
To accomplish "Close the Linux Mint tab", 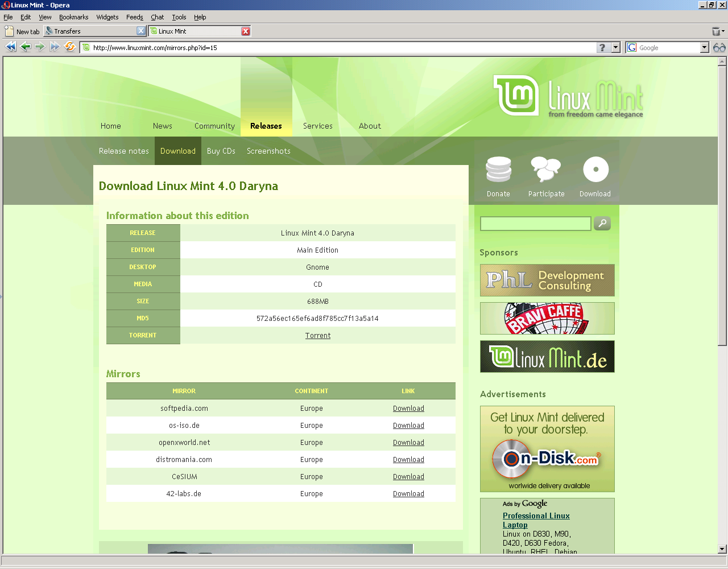I will [246, 31].
